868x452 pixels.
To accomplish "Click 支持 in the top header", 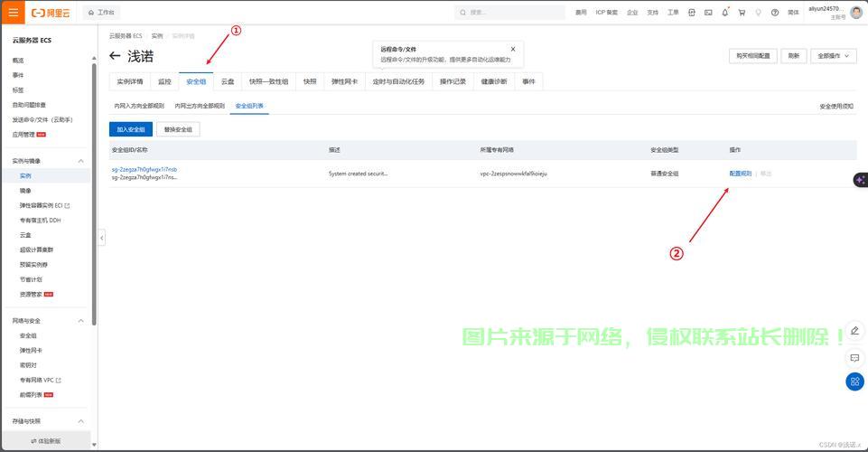I will pyautogui.click(x=653, y=12).
